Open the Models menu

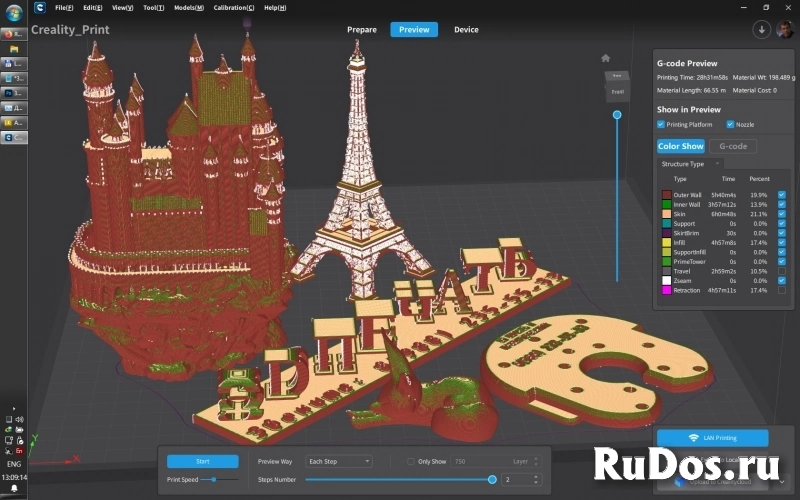(189, 8)
